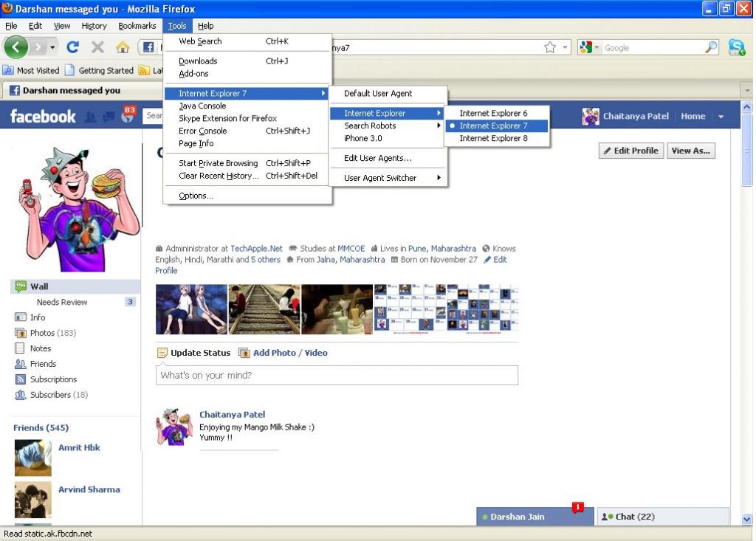The width and height of the screenshot is (756, 541).
Task: Click the page scrollbar down arrow
Action: click(747, 520)
